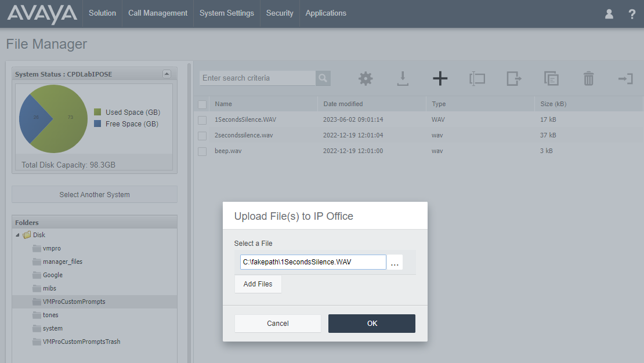Screen dimensions: 644x363
Task: Open the help question mark icon
Action: pyautogui.click(x=632, y=14)
